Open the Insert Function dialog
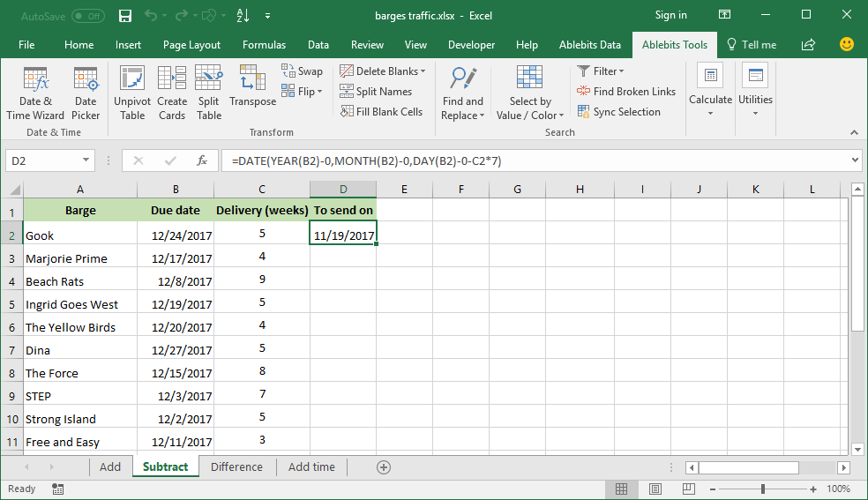 [202, 160]
